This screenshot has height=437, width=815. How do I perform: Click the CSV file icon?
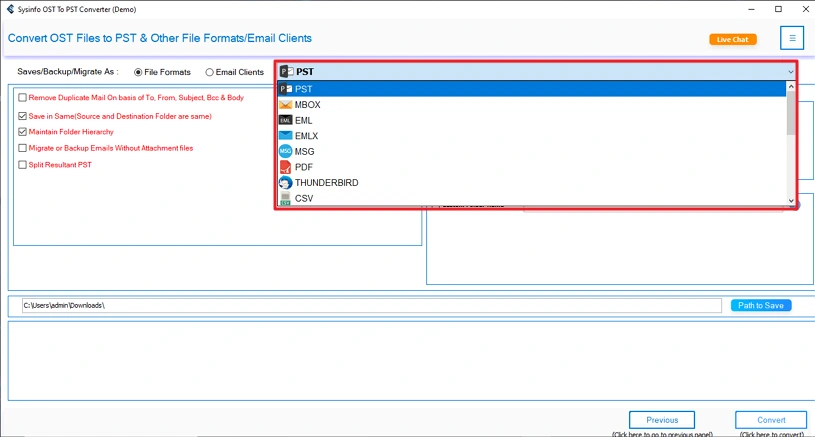[x=285, y=198]
